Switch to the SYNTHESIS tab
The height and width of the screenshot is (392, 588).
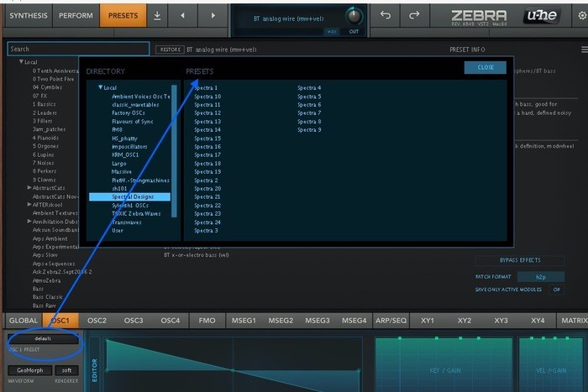(x=29, y=16)
